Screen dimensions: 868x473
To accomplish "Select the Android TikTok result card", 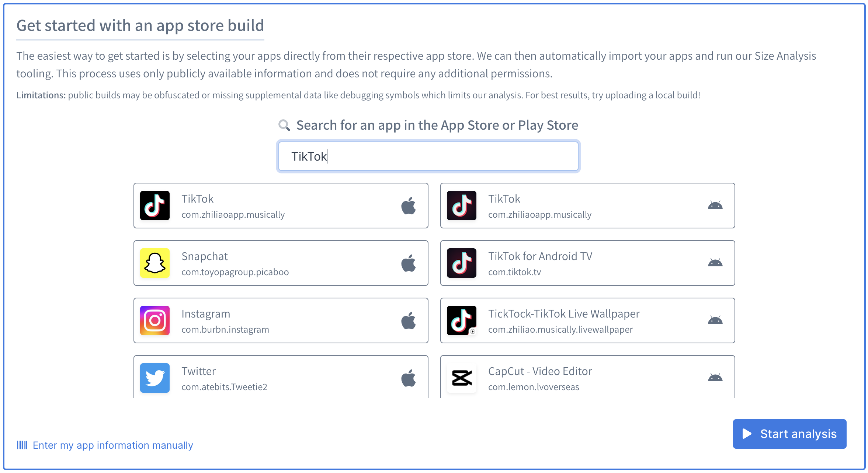I will [x=587, y=206].
